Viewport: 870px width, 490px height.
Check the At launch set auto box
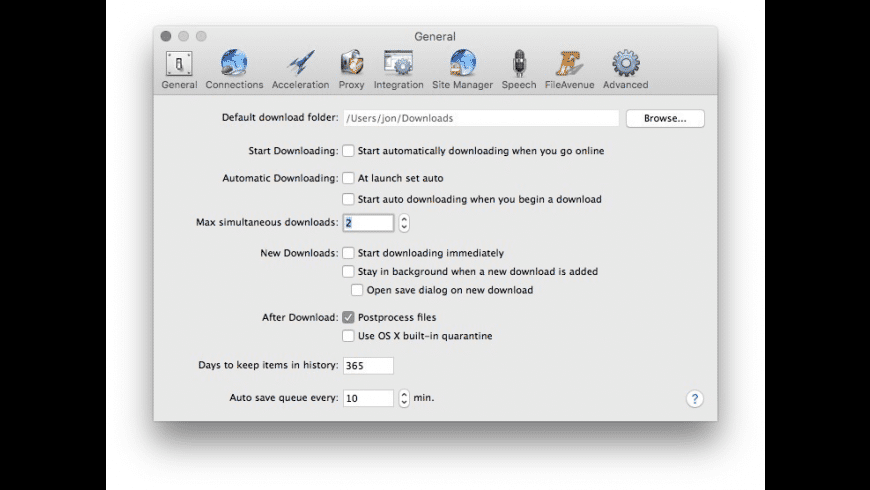(348, 178)
